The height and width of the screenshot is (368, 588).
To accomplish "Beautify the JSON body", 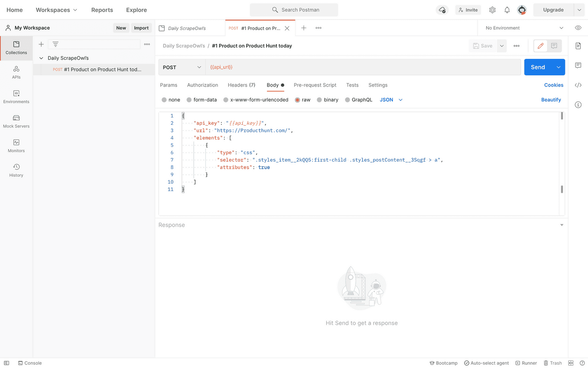I will tap(551, 100).
